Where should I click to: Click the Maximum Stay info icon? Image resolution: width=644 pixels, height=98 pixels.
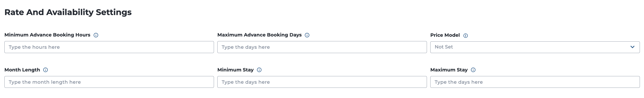(473, 70)
